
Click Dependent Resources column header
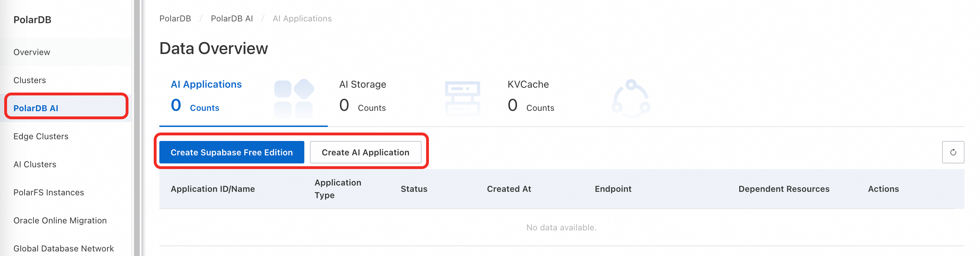coord(784,189)
